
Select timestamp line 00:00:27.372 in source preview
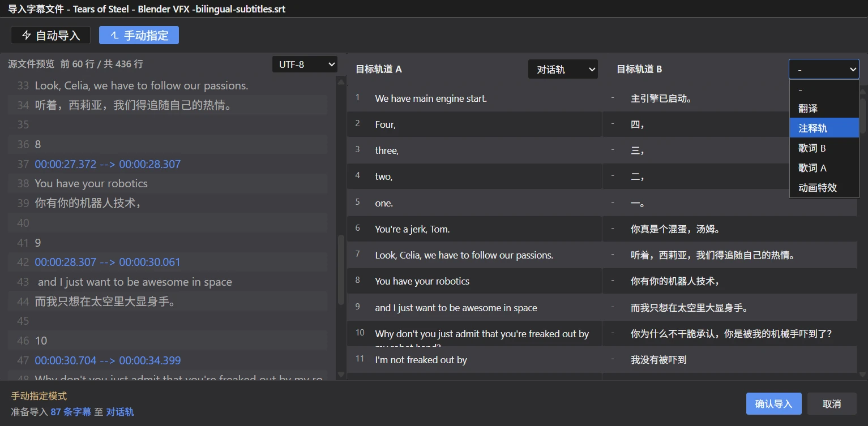108,164
